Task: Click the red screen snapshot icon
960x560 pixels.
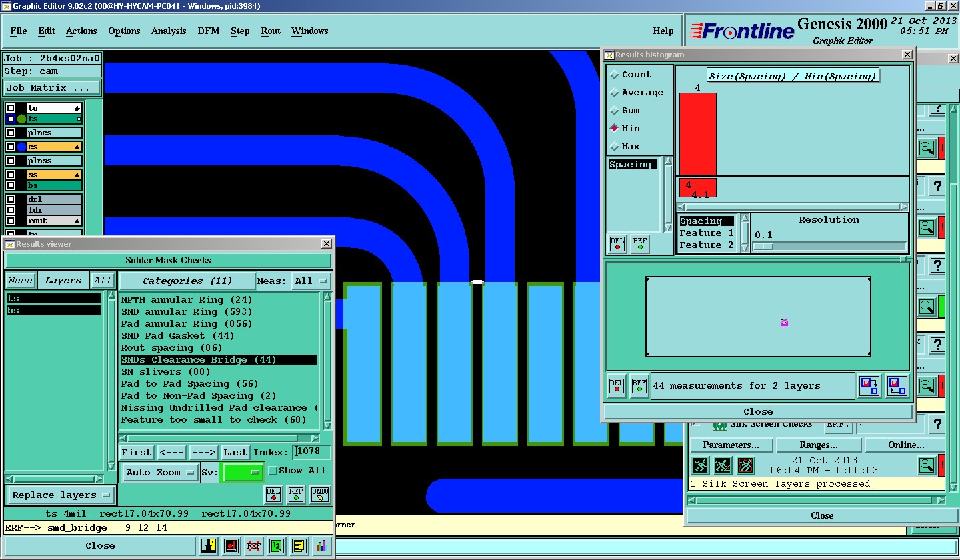Action: coord(231,546)
